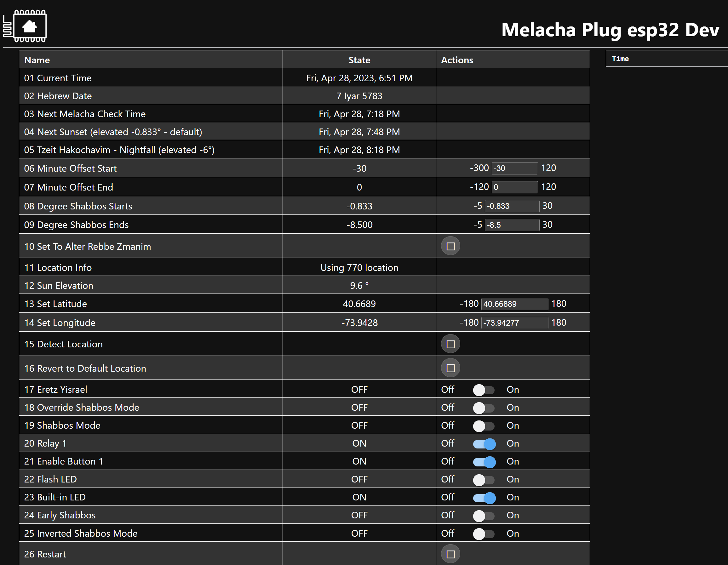Turn off the Built-in LED toggle
This screenshot has width=728, height=565.
(484, 498)
